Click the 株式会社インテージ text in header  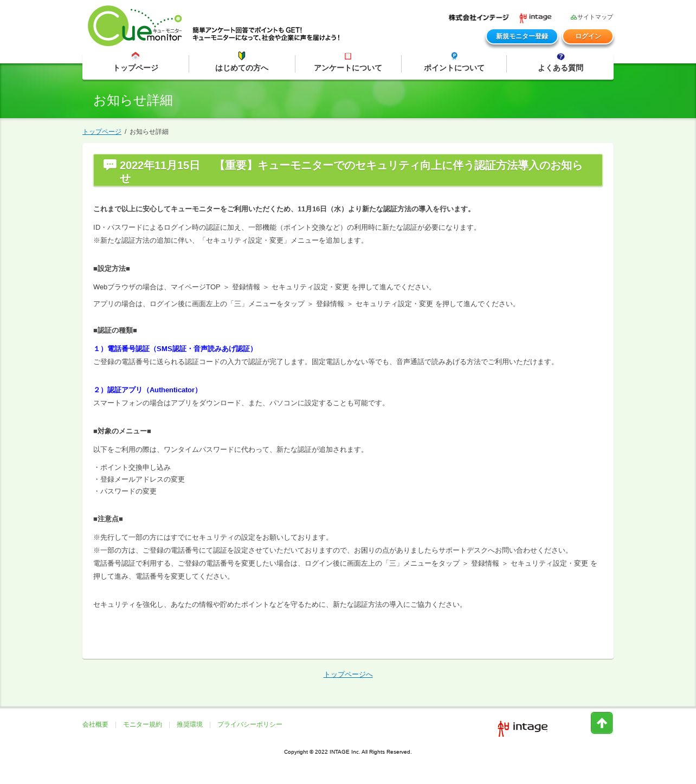tap(479, 18)
